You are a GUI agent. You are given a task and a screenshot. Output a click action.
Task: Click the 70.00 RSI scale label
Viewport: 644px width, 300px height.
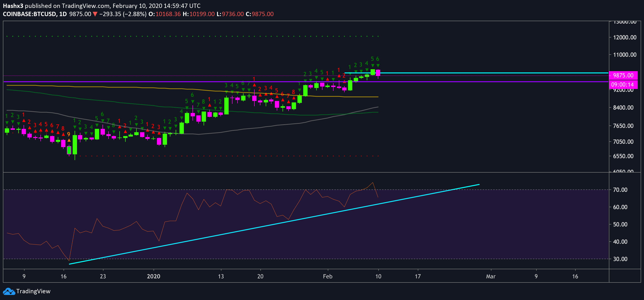[x=620, y=190]
